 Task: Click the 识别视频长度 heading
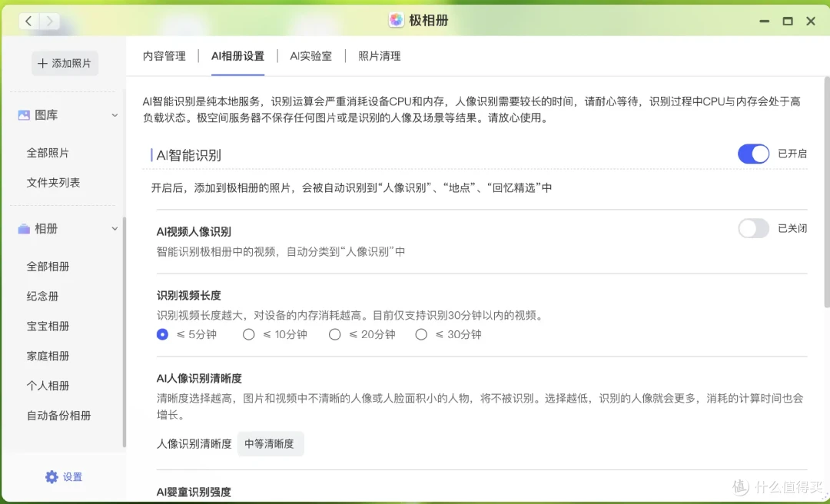point(188,296)
